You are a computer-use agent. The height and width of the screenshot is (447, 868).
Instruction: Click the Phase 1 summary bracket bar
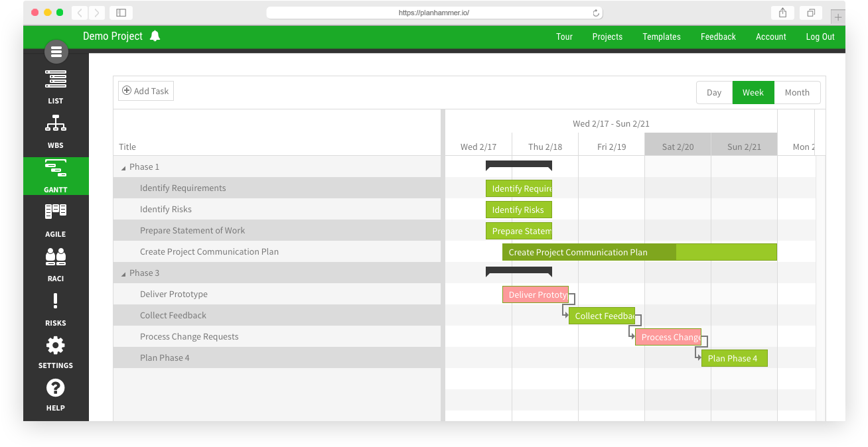coord(519,165)
